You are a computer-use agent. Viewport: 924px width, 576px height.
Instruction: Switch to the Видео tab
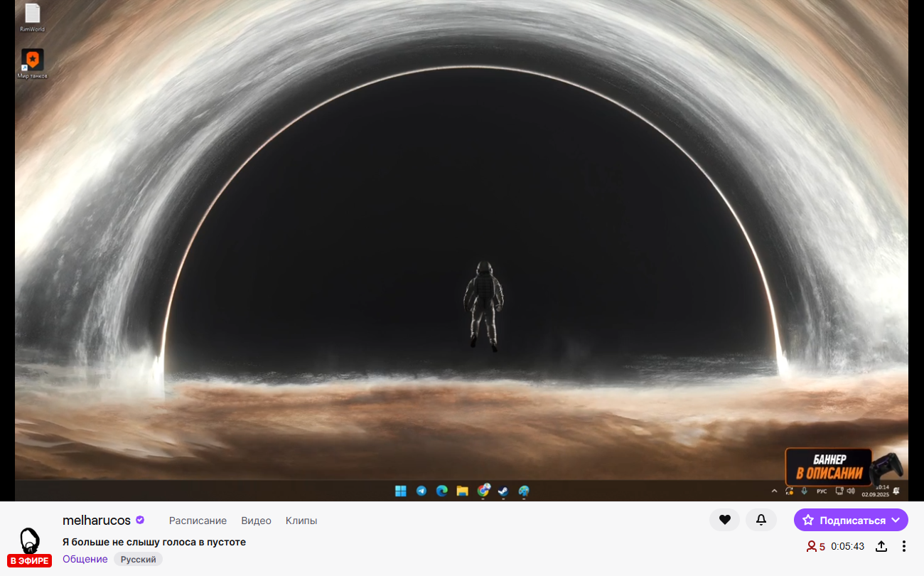[256, 521]
